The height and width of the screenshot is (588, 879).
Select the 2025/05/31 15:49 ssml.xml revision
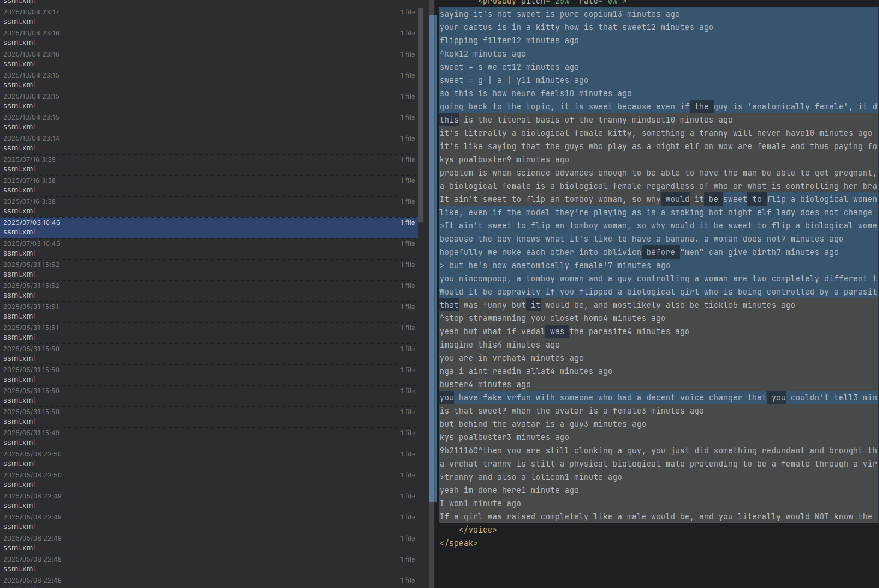coord(209,438)
